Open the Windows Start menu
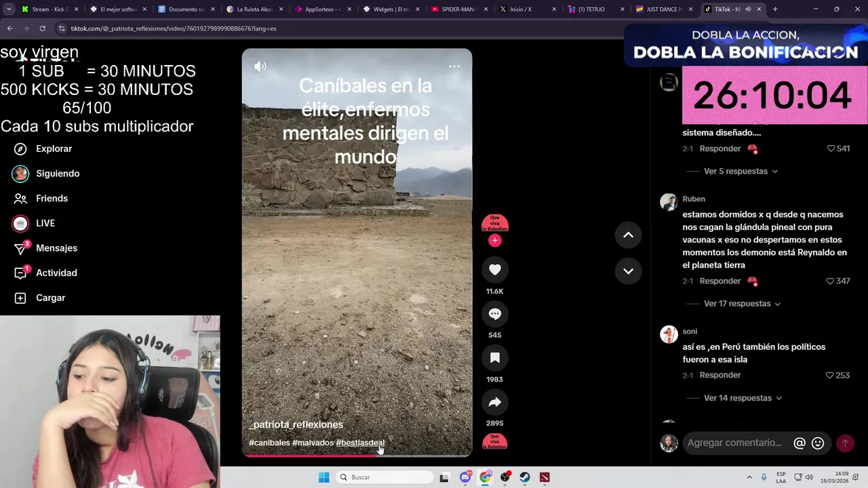The image size is (868, 488). [324, 477]
